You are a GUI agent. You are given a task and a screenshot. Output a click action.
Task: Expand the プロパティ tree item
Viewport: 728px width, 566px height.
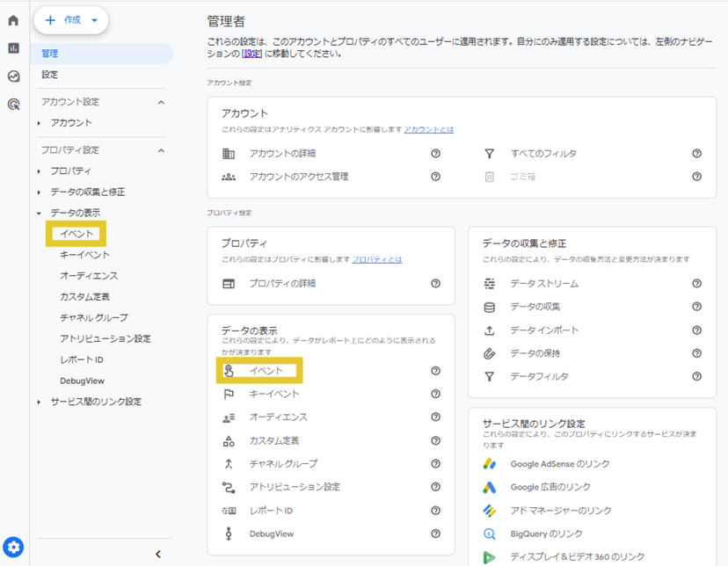[x=39, y=171]
